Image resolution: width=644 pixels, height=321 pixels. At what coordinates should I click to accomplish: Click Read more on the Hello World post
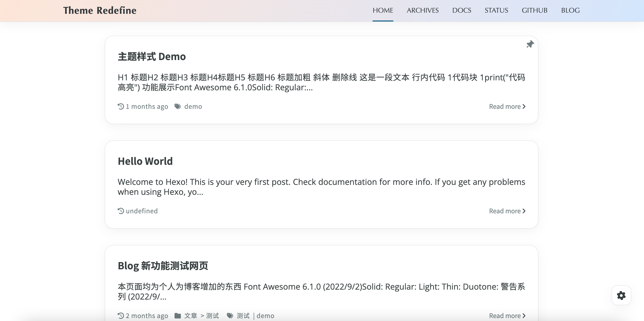[x=505, y=211]
